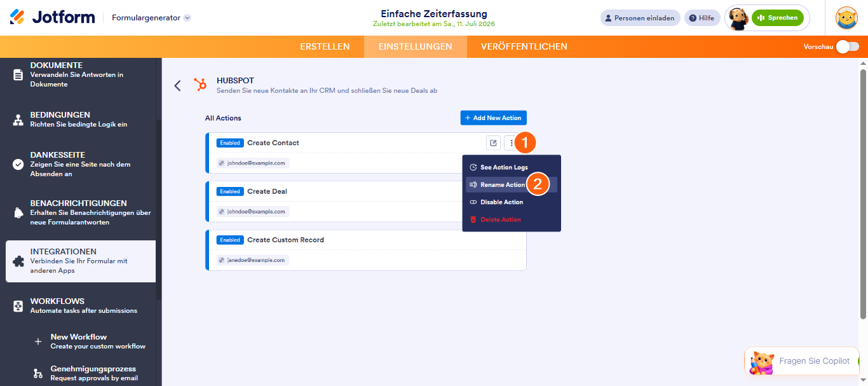Select INTEGRATIONEN in the sidebar
The height and width of the screenshot is (386, 868).
(x=81, y=261)
